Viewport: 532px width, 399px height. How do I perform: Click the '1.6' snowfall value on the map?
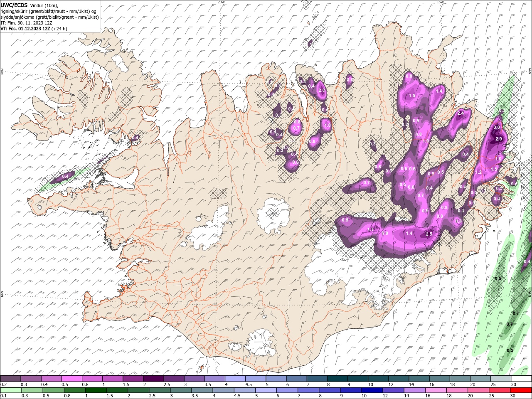point(499,159)
